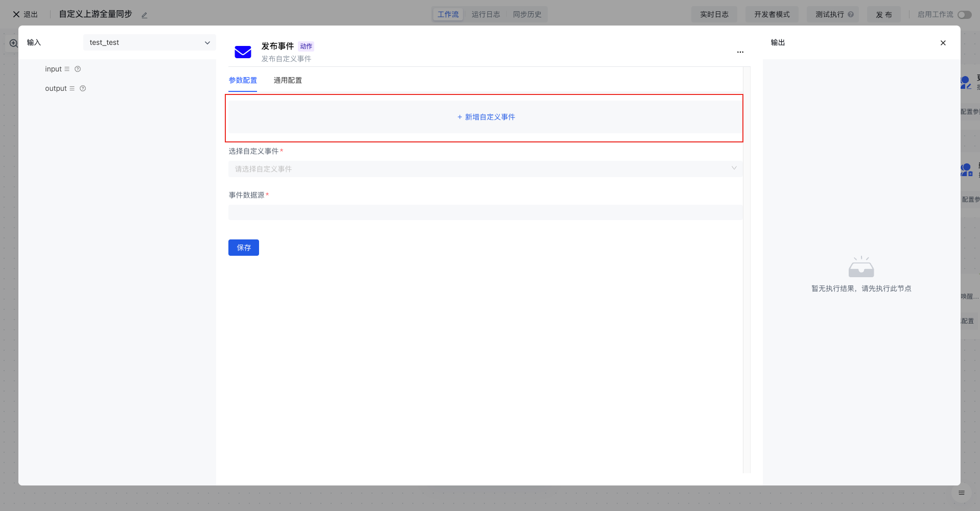Click the edit pencil icon beside workflow title

point(145,15)
